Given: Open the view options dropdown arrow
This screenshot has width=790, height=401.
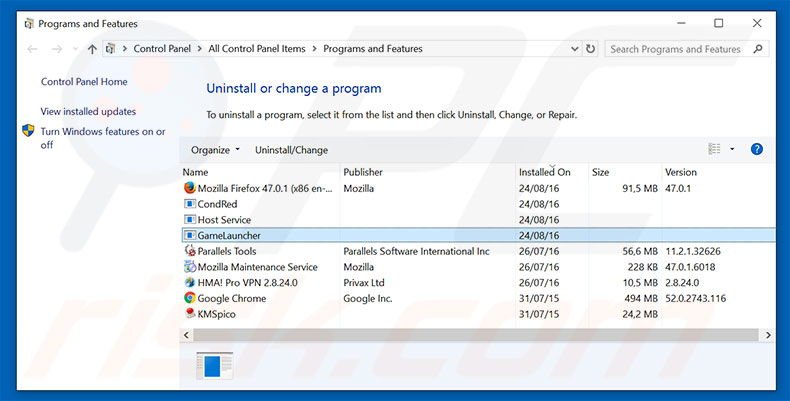Looking at the screenshot, I should coord(732,149).
